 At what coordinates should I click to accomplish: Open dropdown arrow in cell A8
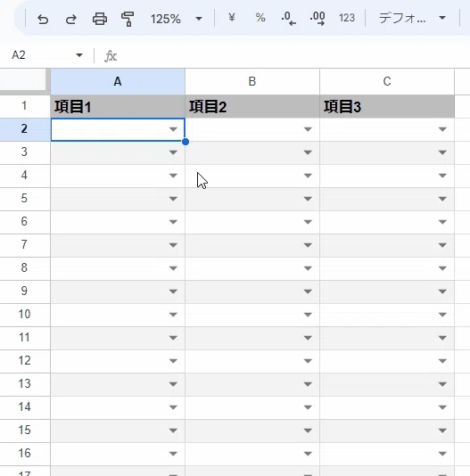(173, 268)
